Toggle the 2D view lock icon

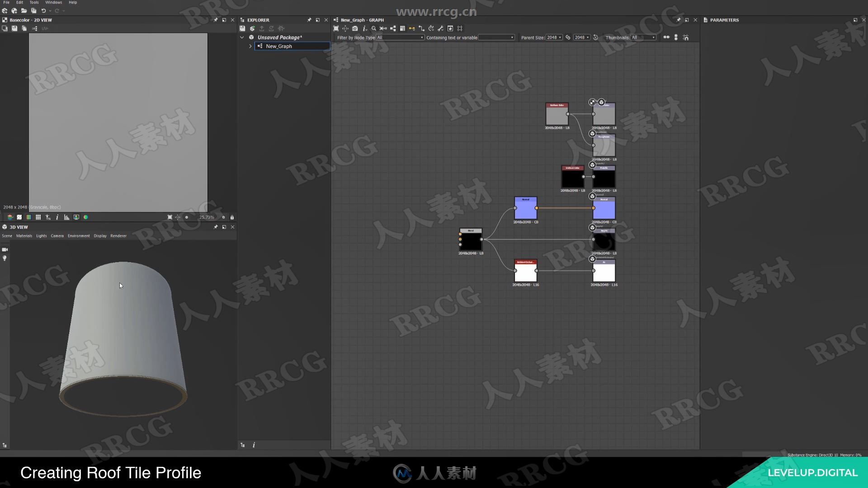click(x=232, y=217)
